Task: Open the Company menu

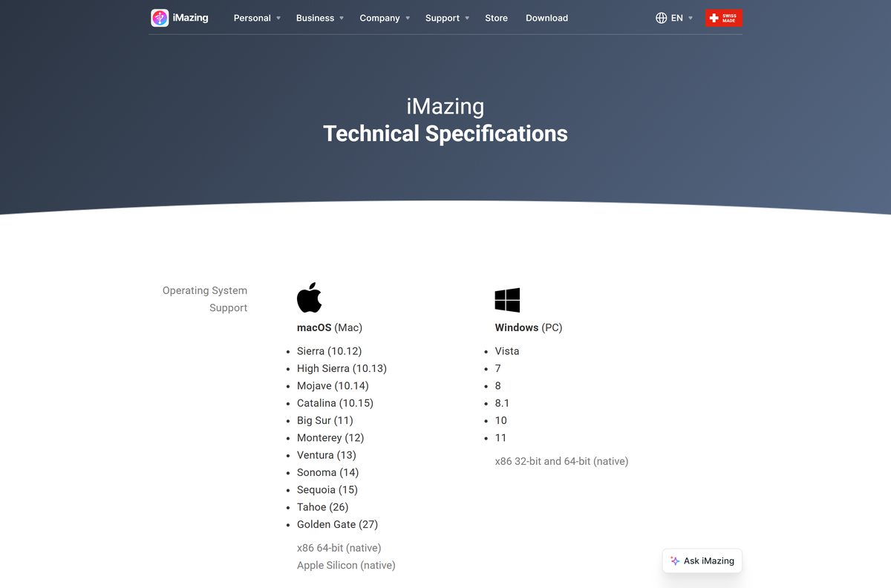Action: pos(379,18)
